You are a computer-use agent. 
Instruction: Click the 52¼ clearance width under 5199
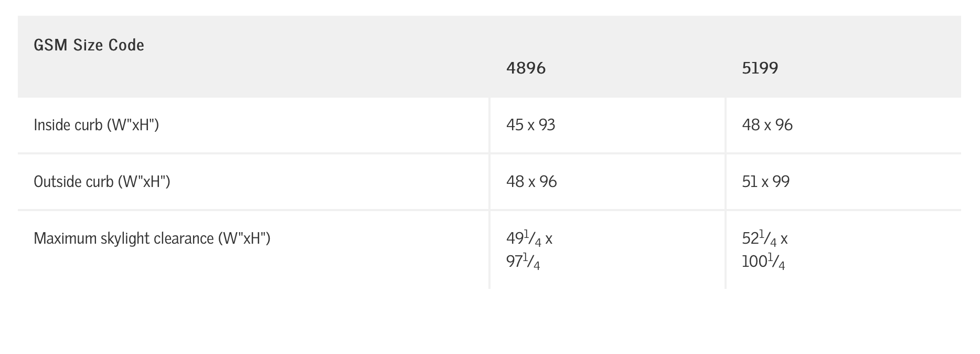pos(759,239)
